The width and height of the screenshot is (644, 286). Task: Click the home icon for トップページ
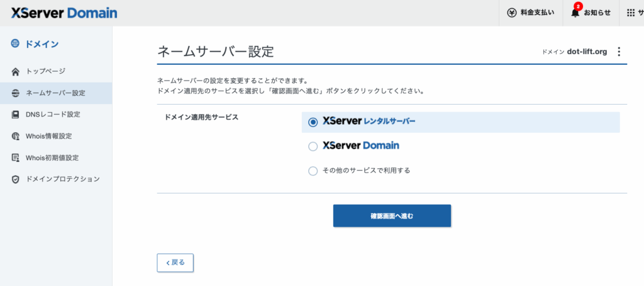16,71
